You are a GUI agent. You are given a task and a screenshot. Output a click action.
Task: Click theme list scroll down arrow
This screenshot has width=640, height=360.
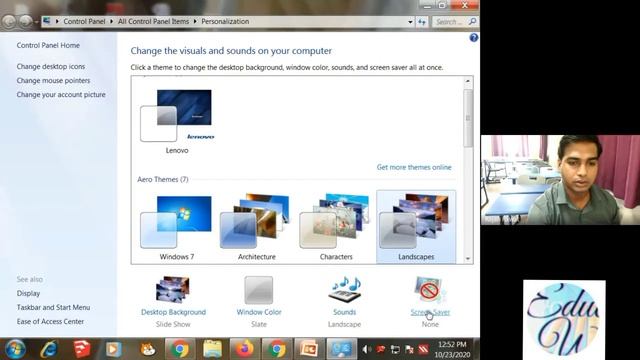[x=468, y=259]
